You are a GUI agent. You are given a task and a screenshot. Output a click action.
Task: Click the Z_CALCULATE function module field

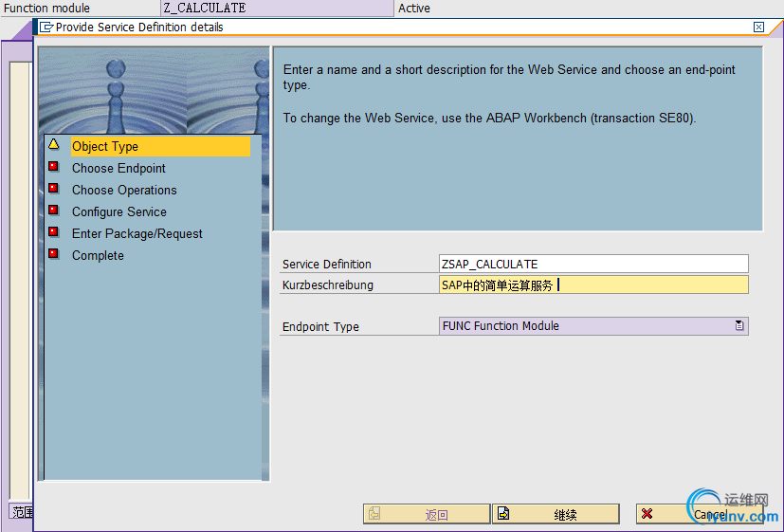(277, 8)
